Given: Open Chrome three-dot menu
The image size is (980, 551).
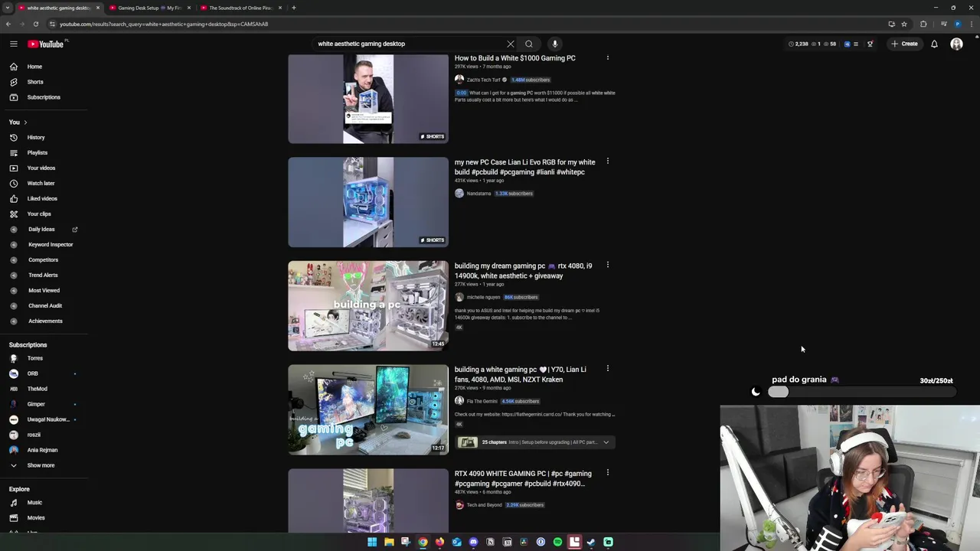Looking at the screenshot, I should pos(972,24).
